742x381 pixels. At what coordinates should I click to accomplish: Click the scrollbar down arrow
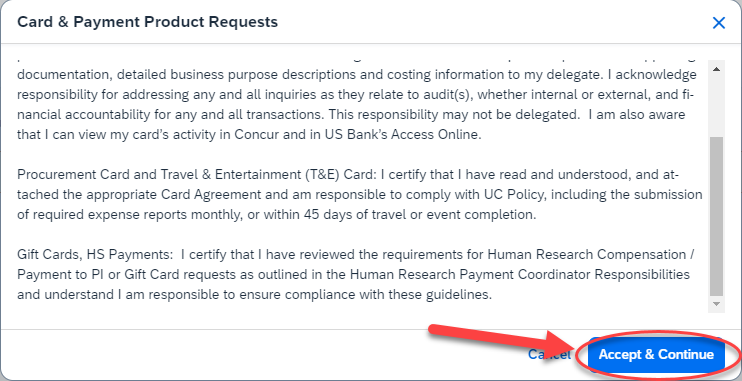[x=716, y=303]
